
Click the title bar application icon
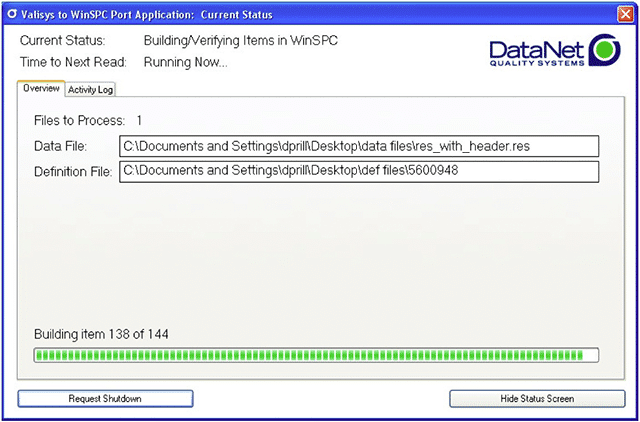pyautogui.click(x=12, y=15)
